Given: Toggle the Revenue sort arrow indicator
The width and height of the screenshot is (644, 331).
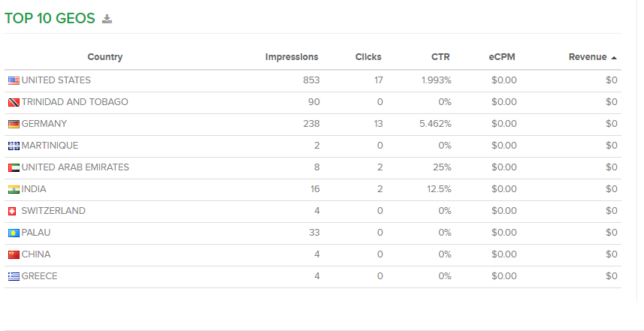Looking at the screenshot, I should [614, 58].
